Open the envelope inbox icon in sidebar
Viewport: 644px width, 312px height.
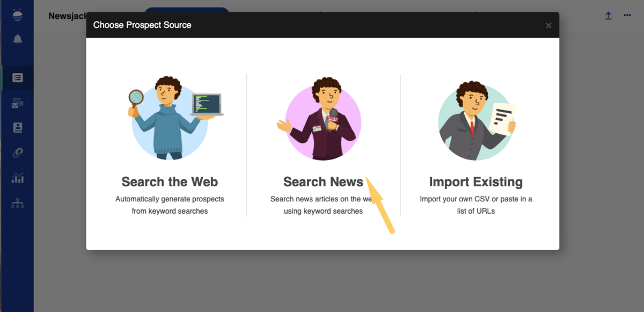(18, 103)
